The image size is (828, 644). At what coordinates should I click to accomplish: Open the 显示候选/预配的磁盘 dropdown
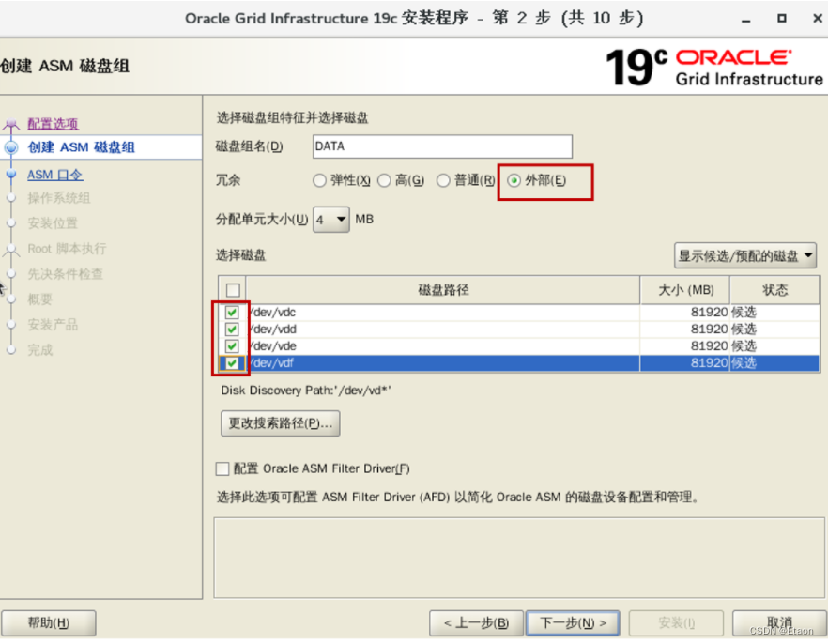point(745,256)
